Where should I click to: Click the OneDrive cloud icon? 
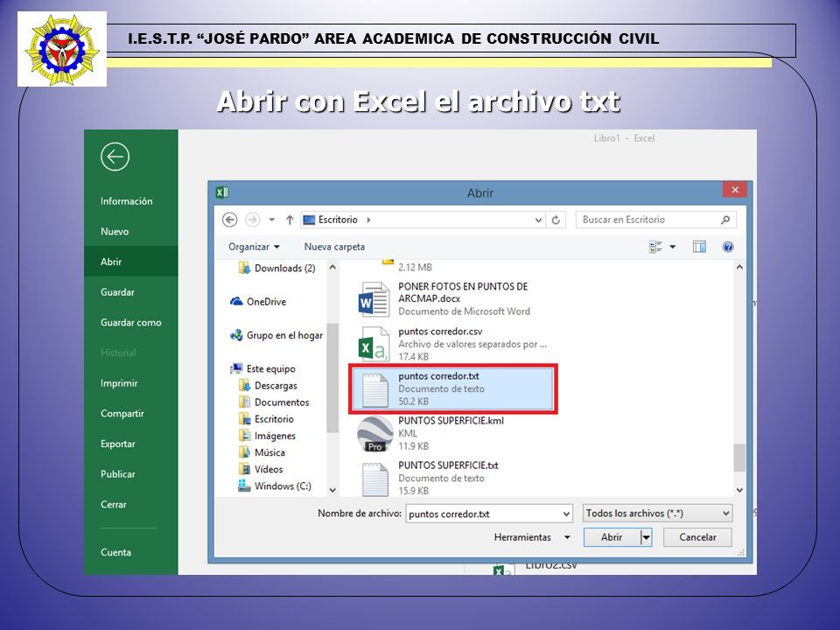pyautogui.click(x=236, y=302)
